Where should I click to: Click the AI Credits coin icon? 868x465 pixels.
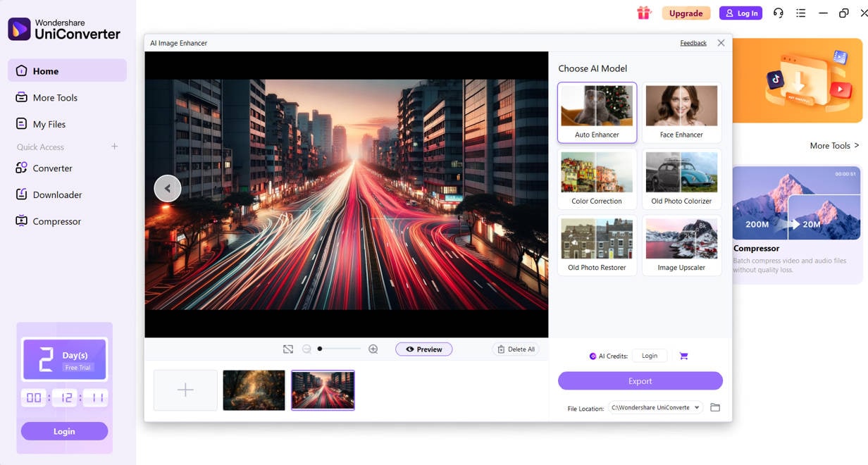pos(593,356)
